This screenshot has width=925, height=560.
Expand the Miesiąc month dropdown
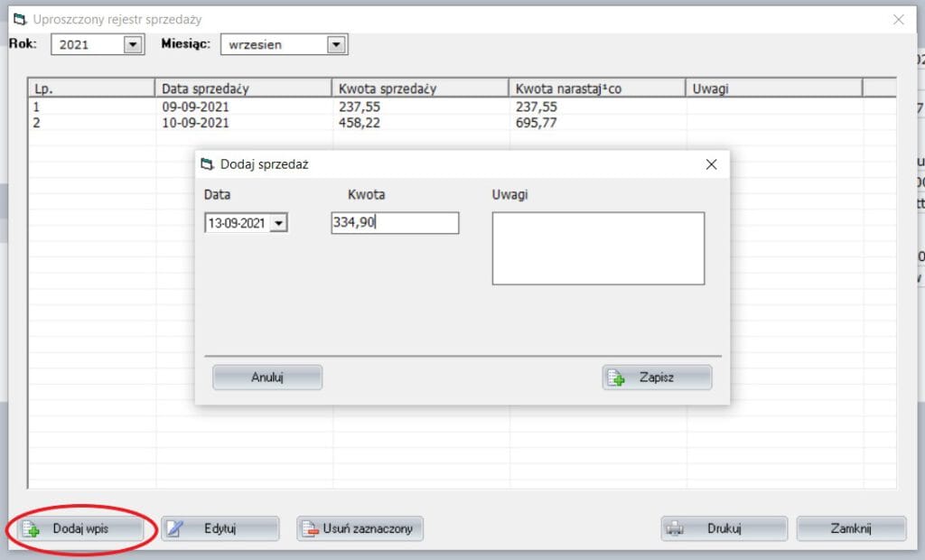click(336, 44)
